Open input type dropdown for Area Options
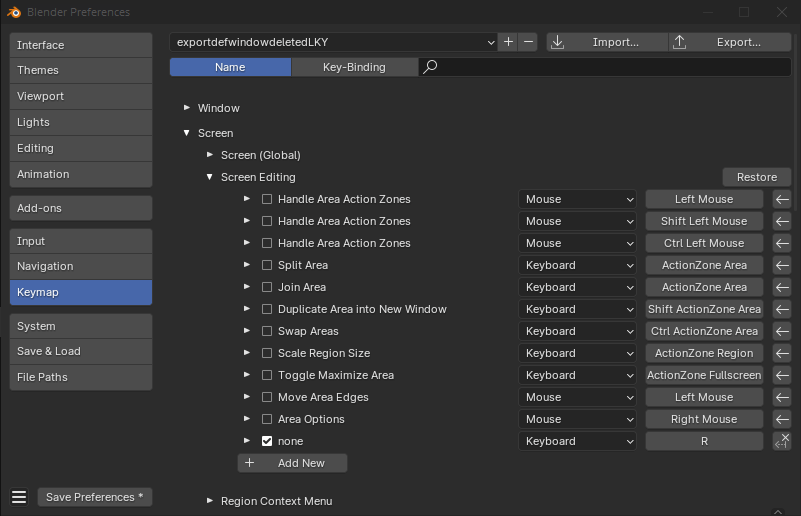 pos(577,419)
